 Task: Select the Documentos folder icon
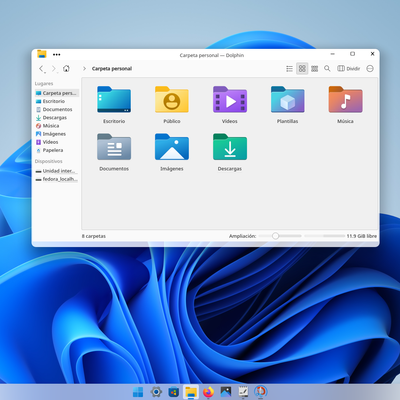[x=114, y=147]
